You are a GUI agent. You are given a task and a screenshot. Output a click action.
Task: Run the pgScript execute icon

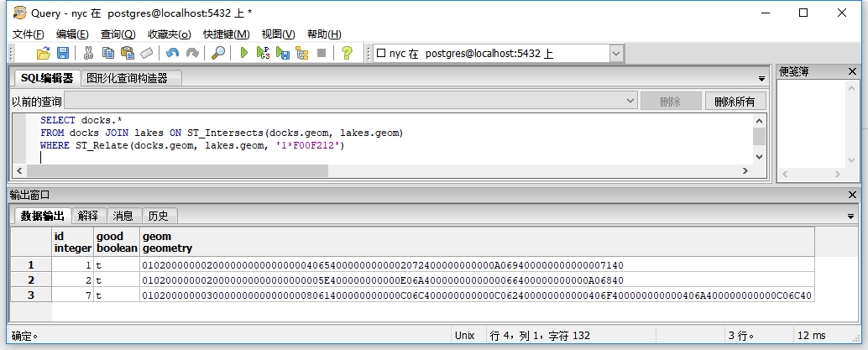coord(263,53)
